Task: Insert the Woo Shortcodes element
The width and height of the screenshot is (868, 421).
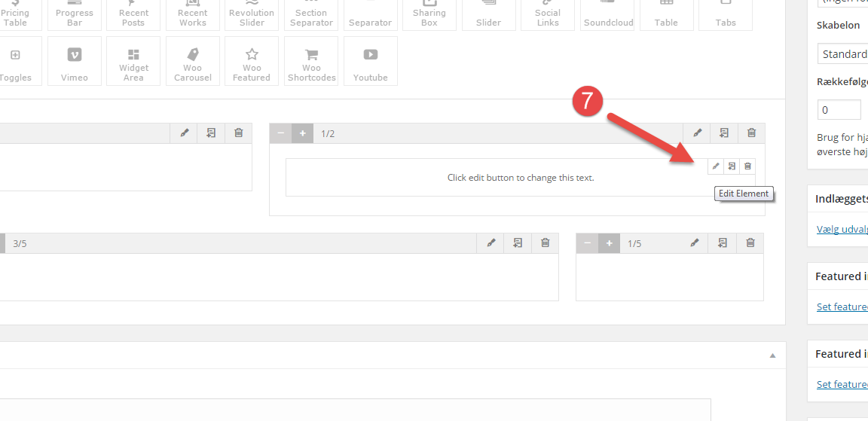Action: (311, 61)
